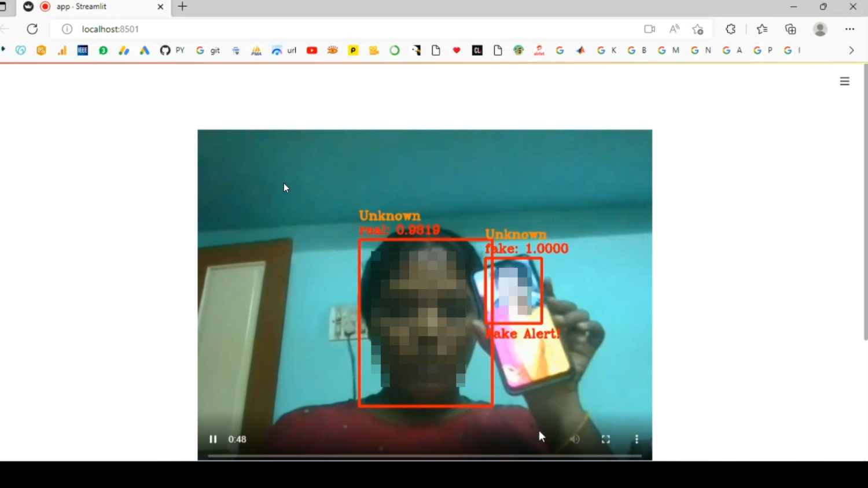Toggle fullscreen video playback
This screenshot has width=868, height=488.
pyautogui.click(x=605, y=439)
